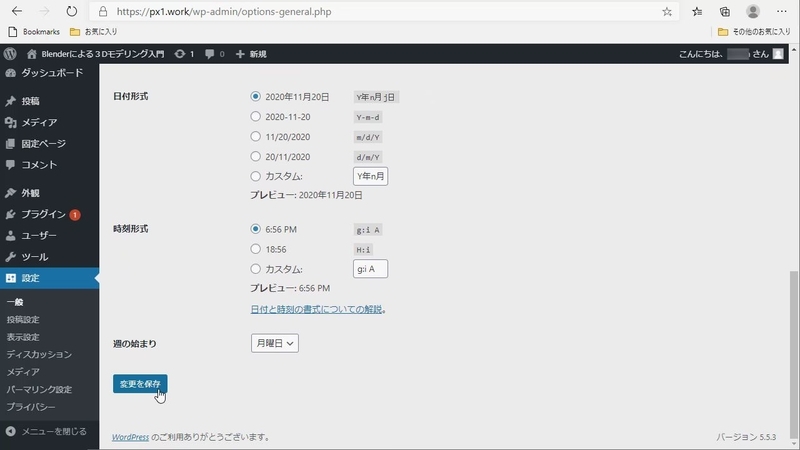Click custom date format input field
Screen dimensions: 800x450
point(370,176)
